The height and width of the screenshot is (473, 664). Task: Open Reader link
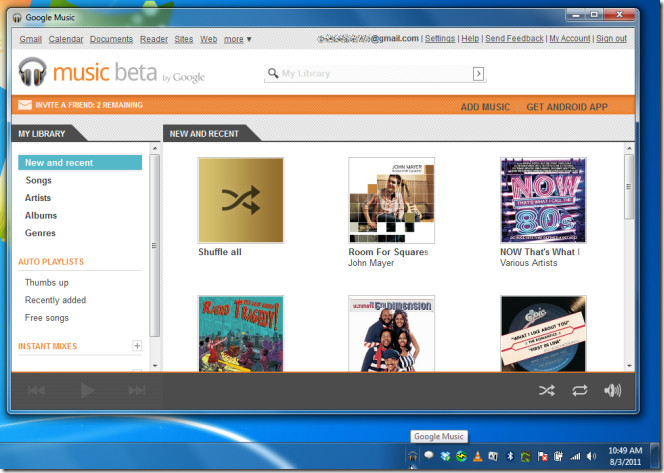pos(154,39)
